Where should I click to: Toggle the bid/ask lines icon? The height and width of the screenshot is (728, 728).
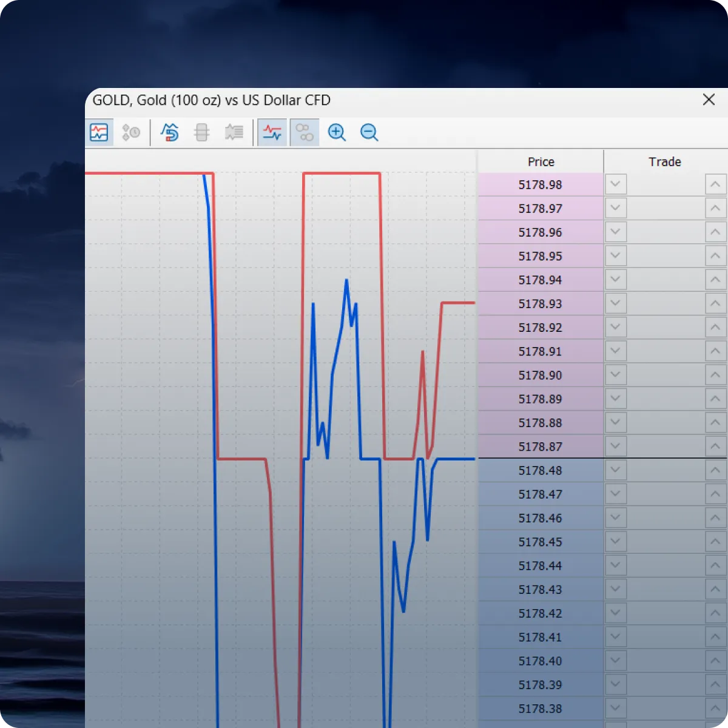point(272,132)
